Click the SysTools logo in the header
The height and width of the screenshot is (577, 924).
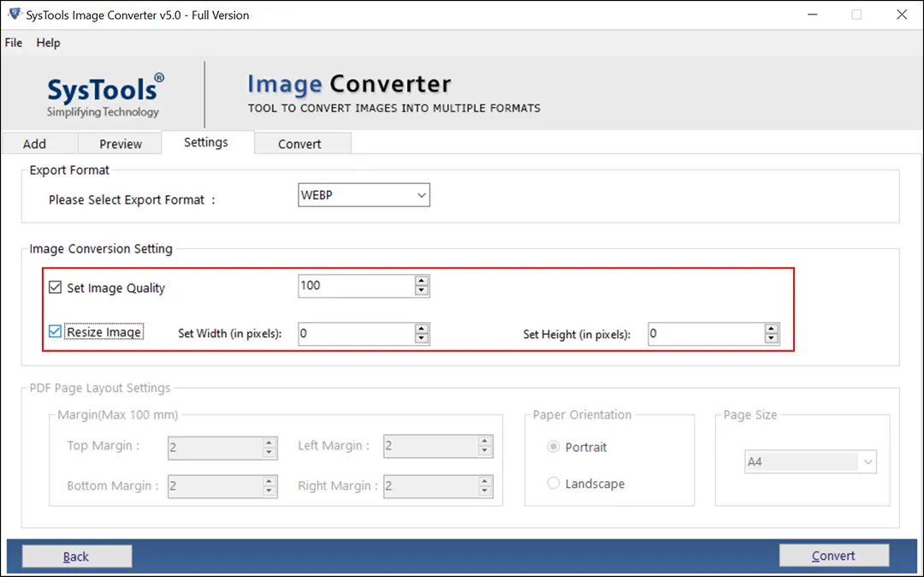click(105, 96)
